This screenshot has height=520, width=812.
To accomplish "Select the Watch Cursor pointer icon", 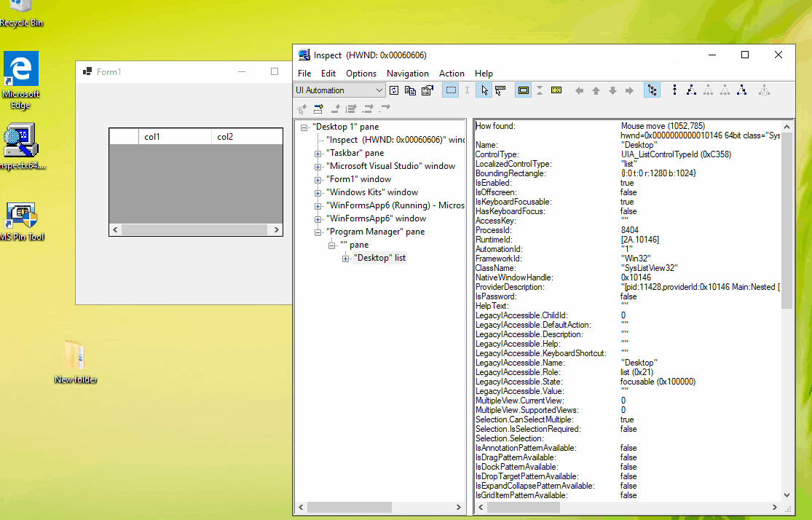I will [484, 90].
